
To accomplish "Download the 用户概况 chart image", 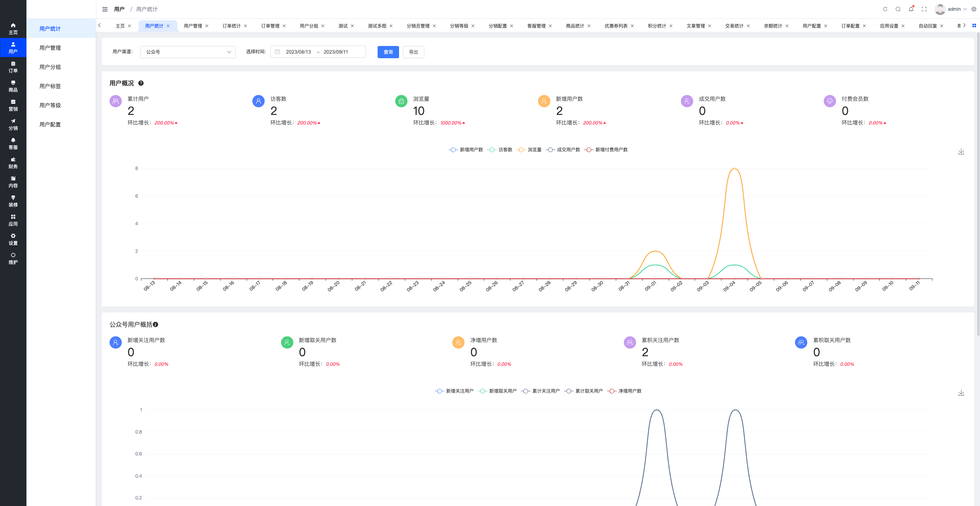I will [x=961, y=152].
